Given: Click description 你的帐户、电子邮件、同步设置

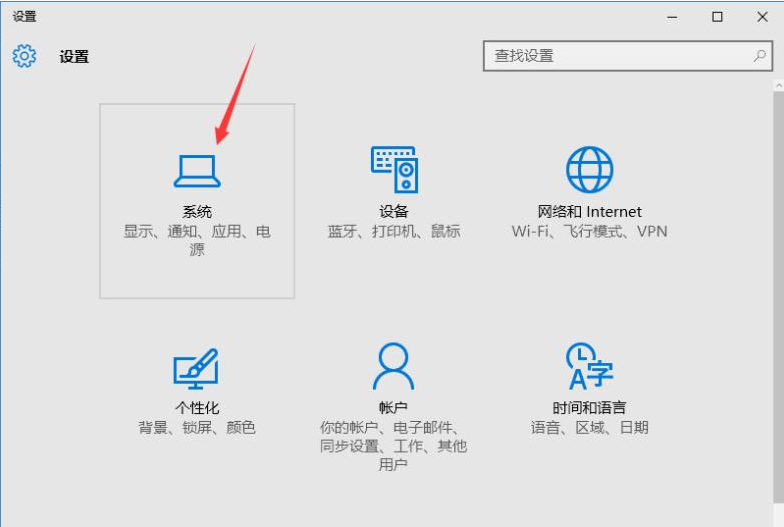Looking at the screenshot, I should tap(394, 446).
